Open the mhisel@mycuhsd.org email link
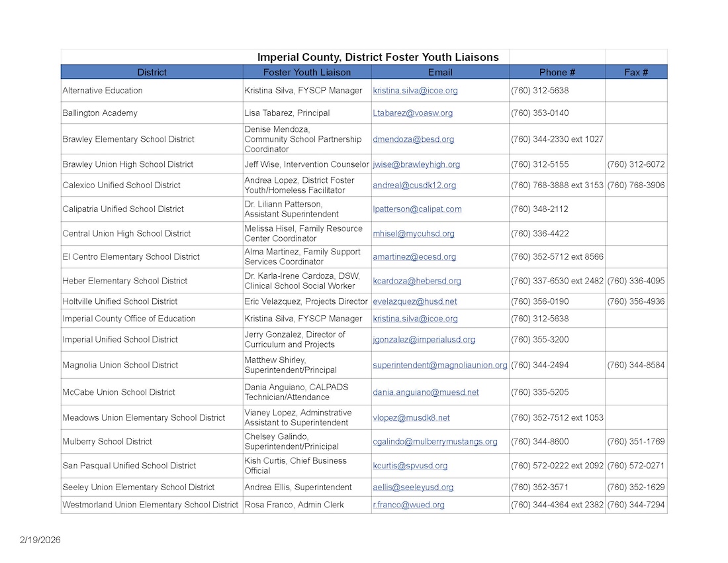 pos(413,234)
